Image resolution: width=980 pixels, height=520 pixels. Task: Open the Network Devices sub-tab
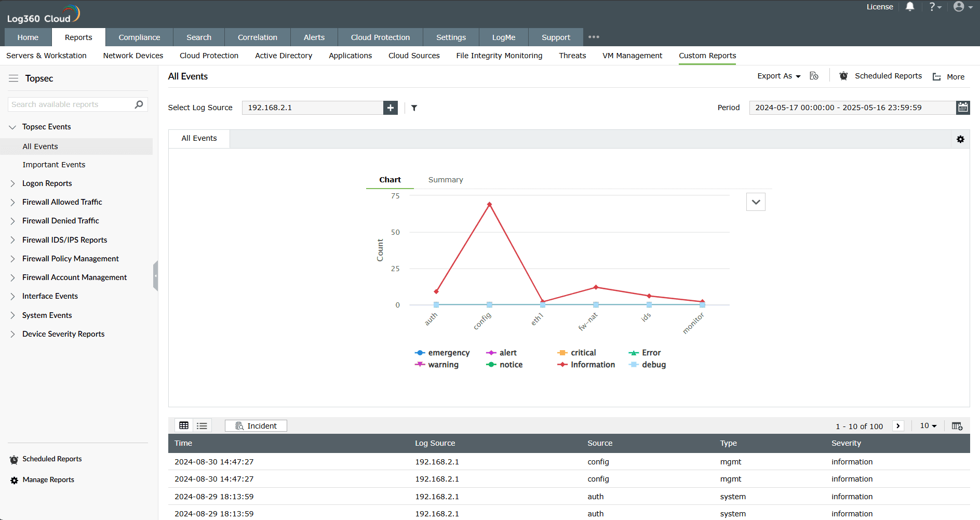133,56
